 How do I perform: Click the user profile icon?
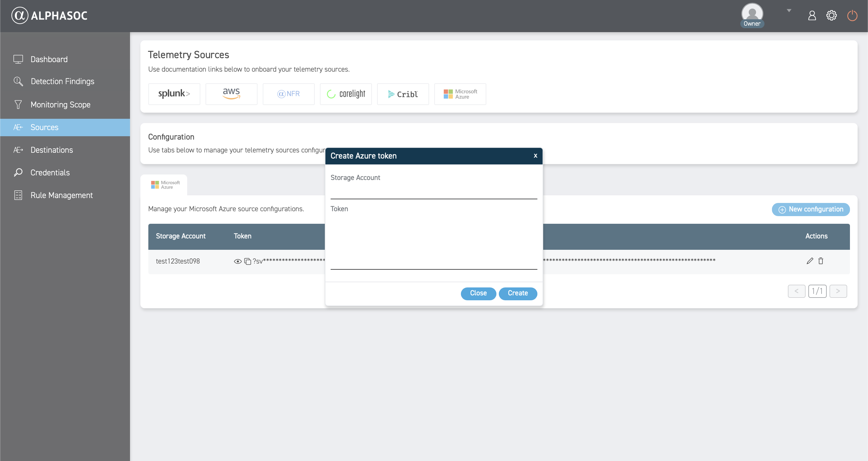click(x=812, y=16)
